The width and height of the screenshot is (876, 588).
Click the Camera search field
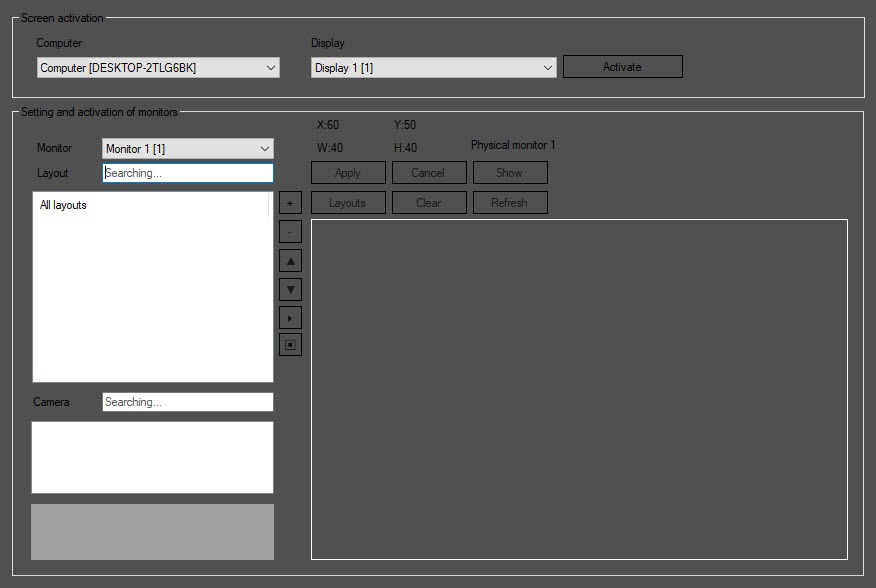(x=188, y=402)
